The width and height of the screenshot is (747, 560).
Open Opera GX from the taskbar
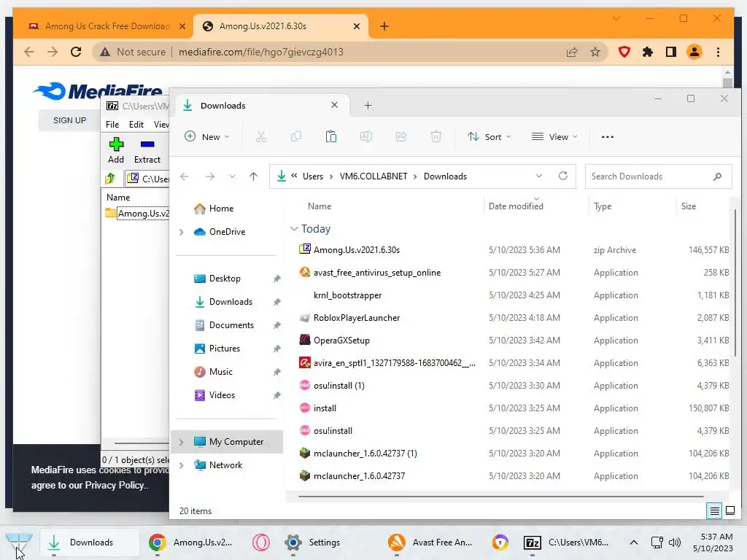click(x=261, y=542)
